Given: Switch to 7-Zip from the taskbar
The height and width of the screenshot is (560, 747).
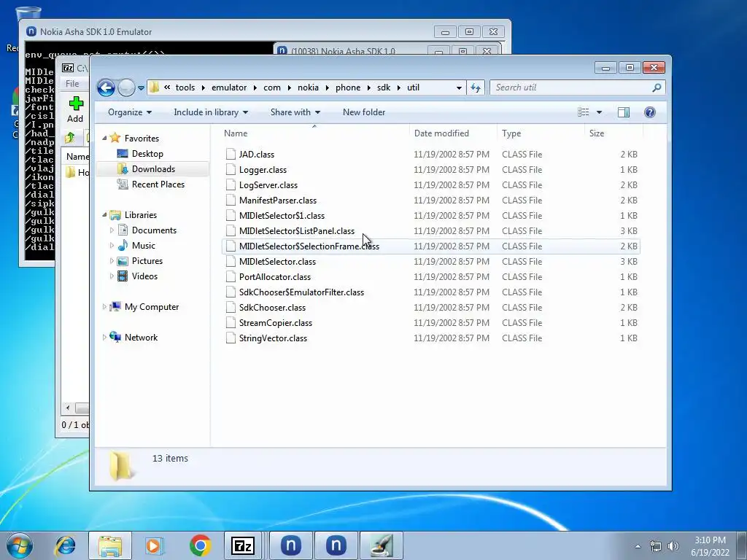Looking at the screenshot, I should (243, 545).
